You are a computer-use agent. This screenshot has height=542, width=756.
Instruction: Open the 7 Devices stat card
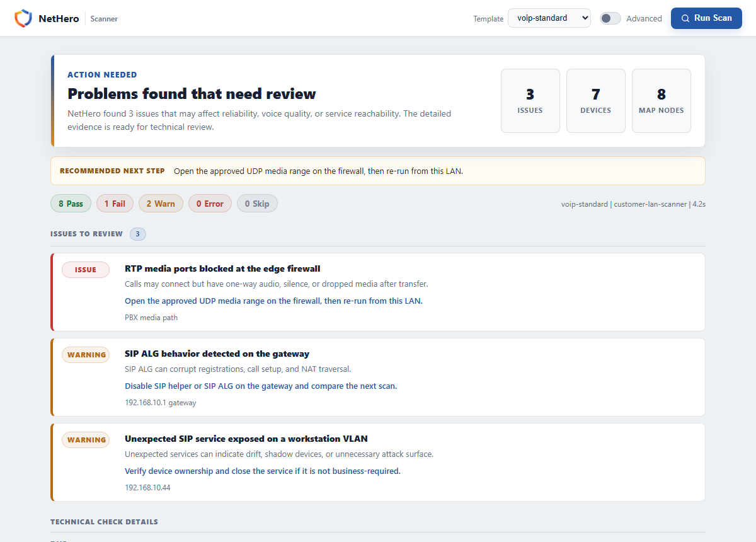point(596,101)
